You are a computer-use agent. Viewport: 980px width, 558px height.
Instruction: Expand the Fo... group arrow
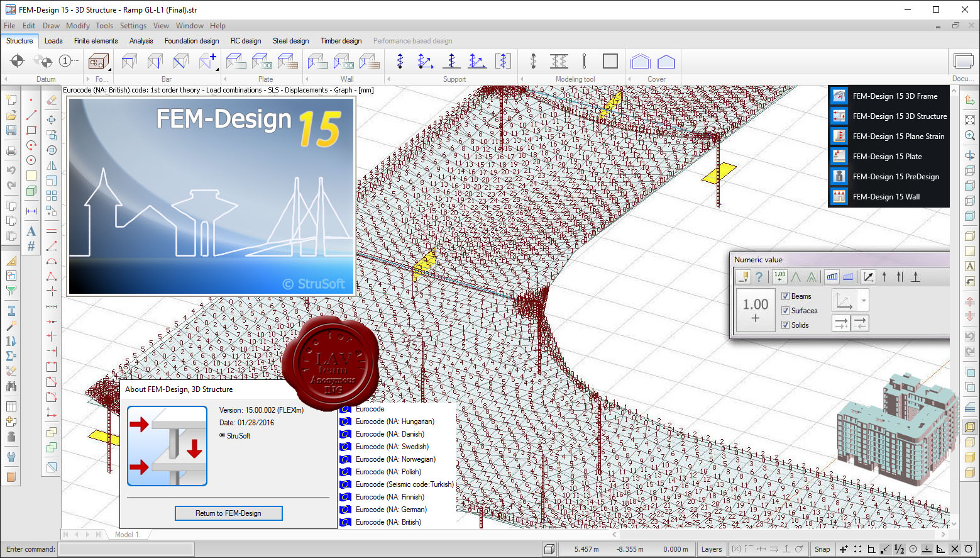click(x=87, y=79)
